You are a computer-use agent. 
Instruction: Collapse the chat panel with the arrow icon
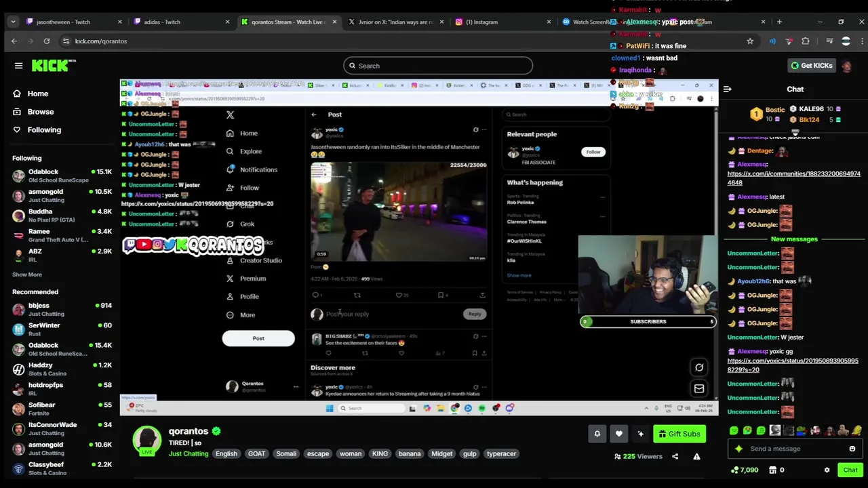pos(727,89)
